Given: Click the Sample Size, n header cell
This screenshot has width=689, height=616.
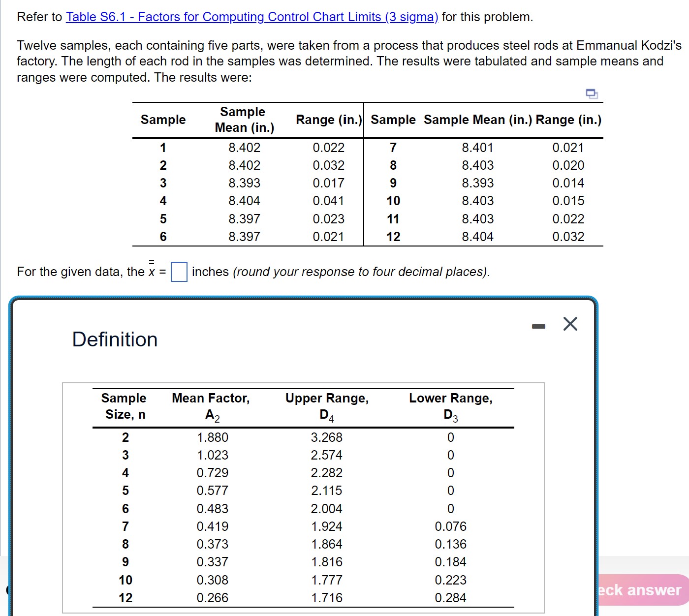Looking at the screenshot, I should (x=123, y=405).
